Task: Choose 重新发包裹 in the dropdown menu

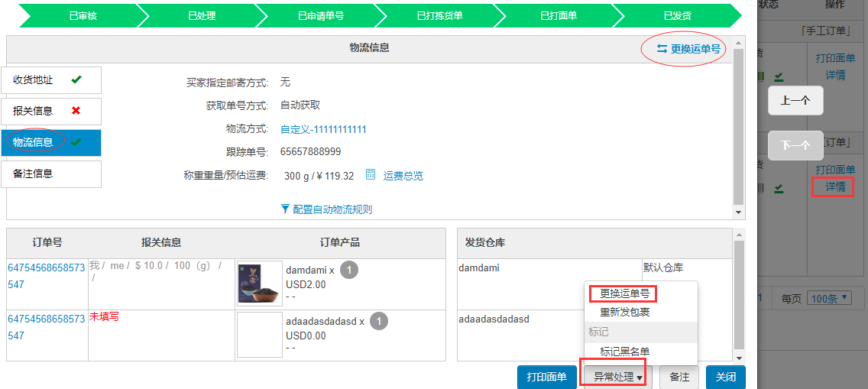Action: point(624,312)
